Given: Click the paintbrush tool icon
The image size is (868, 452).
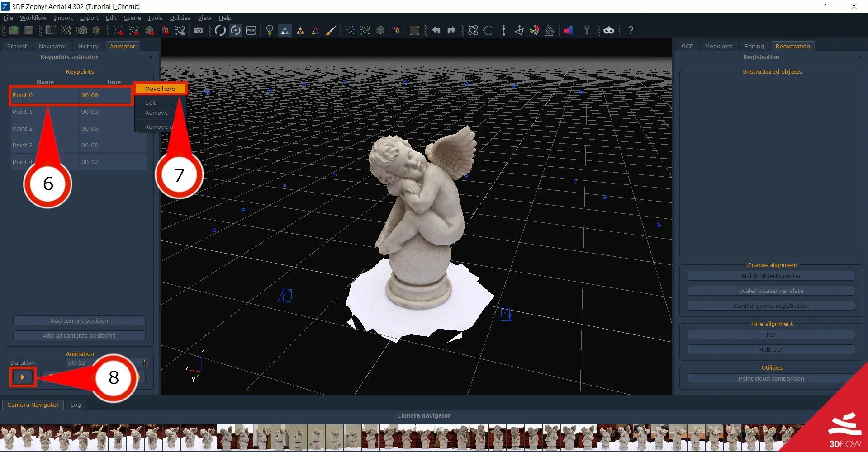Looking at the screenshot, I should (331, 30).
